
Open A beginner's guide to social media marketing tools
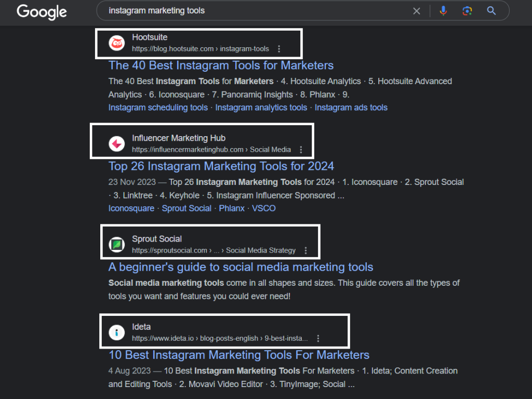pos(241,267)
